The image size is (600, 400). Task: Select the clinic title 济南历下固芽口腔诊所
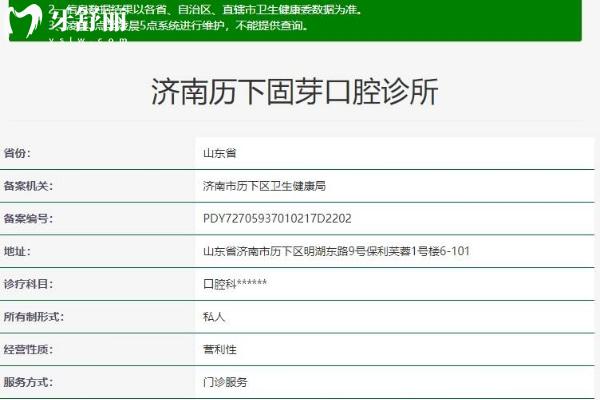click(x=295, y=91)
